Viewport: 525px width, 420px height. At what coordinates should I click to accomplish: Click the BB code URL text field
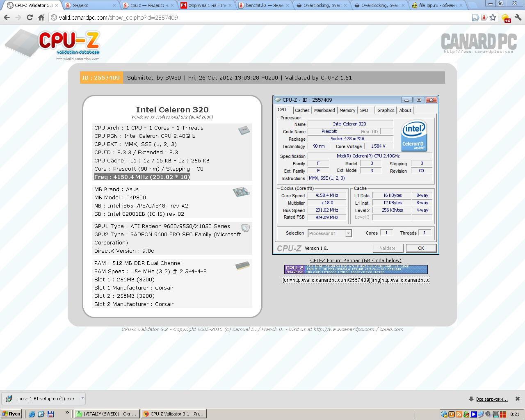pyautogui.click(x=356, y=280)
